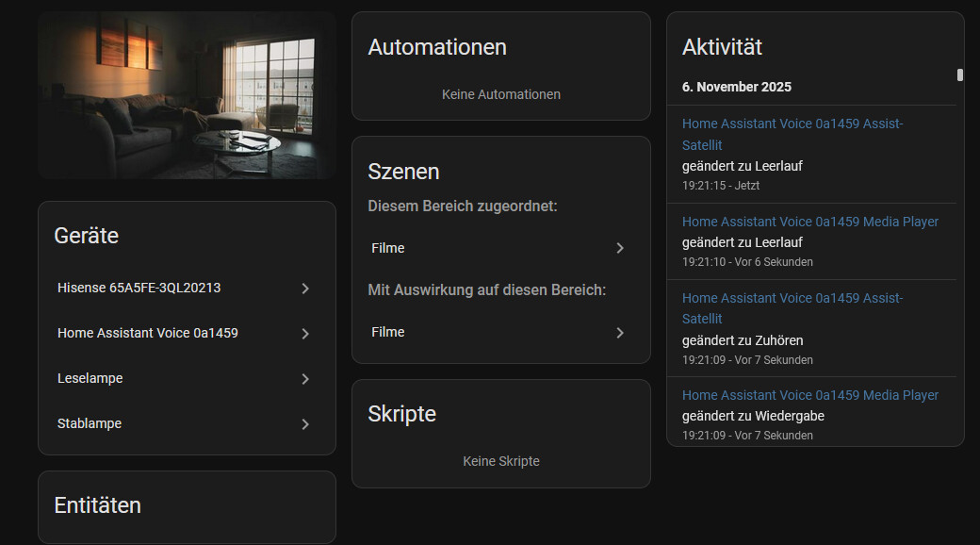Screen dimensions: 980x545
Task: Click the 'Keine Automationen' text
Action: [x=500, y=94]
